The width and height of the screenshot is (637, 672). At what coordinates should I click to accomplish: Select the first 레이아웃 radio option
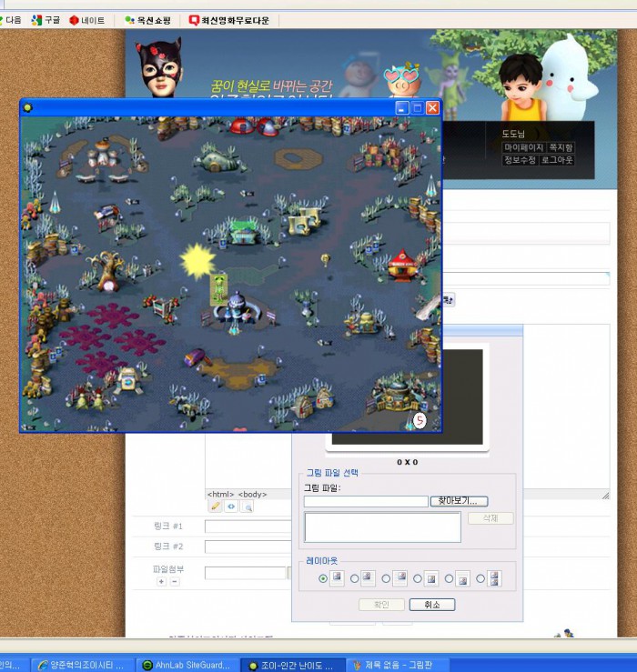[x=323, y=578]
